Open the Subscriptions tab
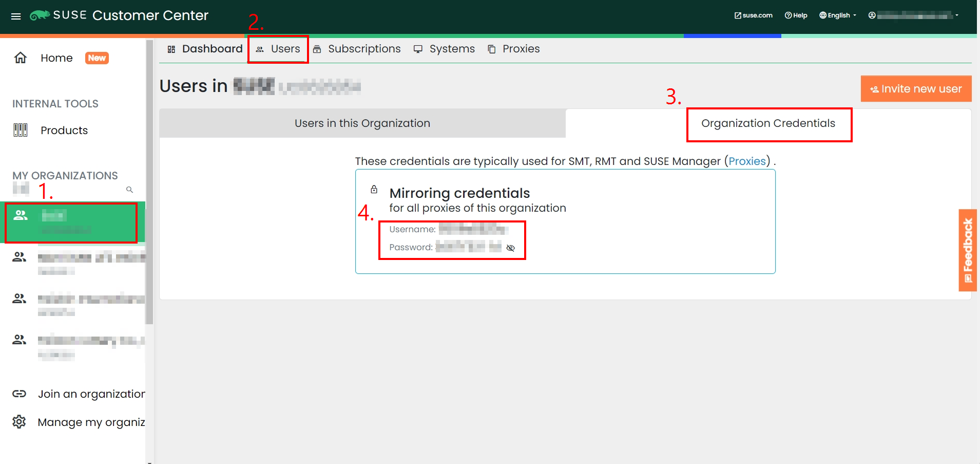This screenshot has width=980, height=464. pos(357,49)
